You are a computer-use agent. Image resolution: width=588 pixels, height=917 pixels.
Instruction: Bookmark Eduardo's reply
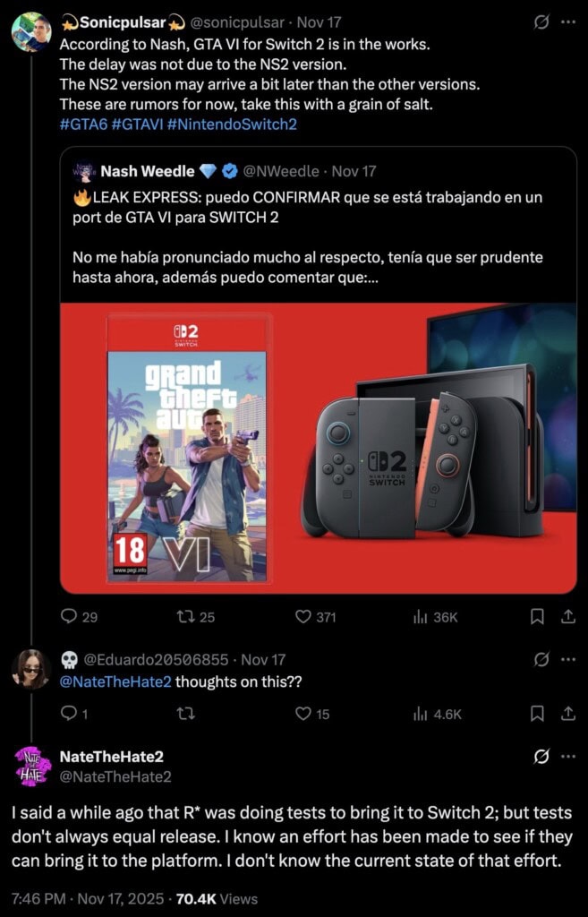[x=537, y=714]
